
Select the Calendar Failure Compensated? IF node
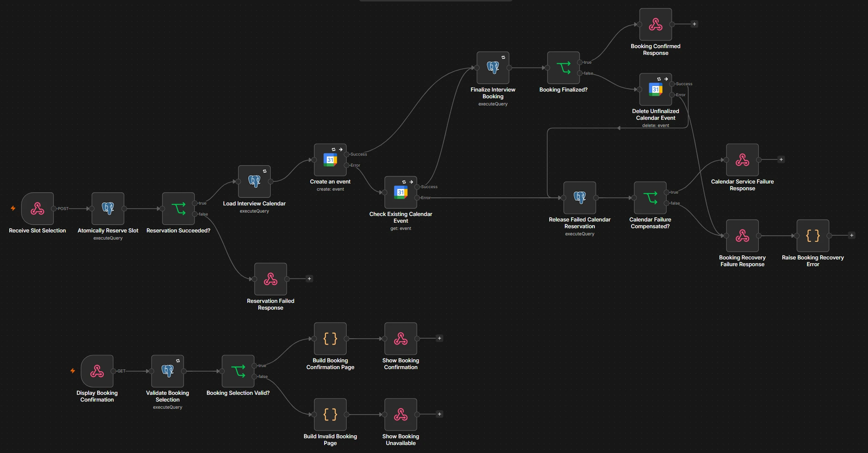650,198
